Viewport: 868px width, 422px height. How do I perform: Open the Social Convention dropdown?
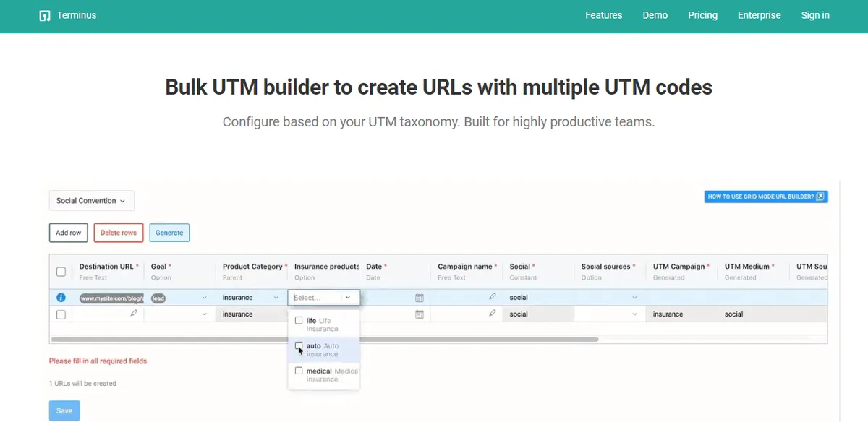tap(91, 200)
